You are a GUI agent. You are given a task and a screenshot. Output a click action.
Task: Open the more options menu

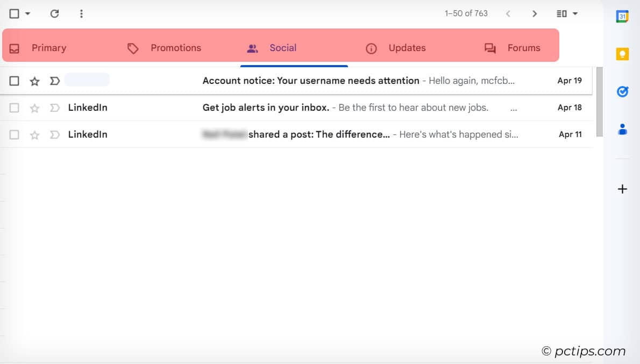pos(81,13)
